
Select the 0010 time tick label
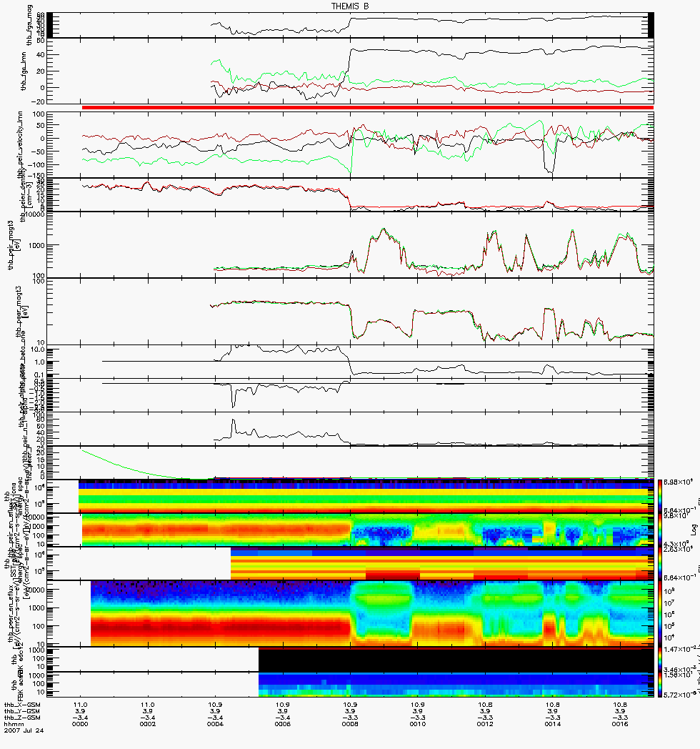pos(418,724)
